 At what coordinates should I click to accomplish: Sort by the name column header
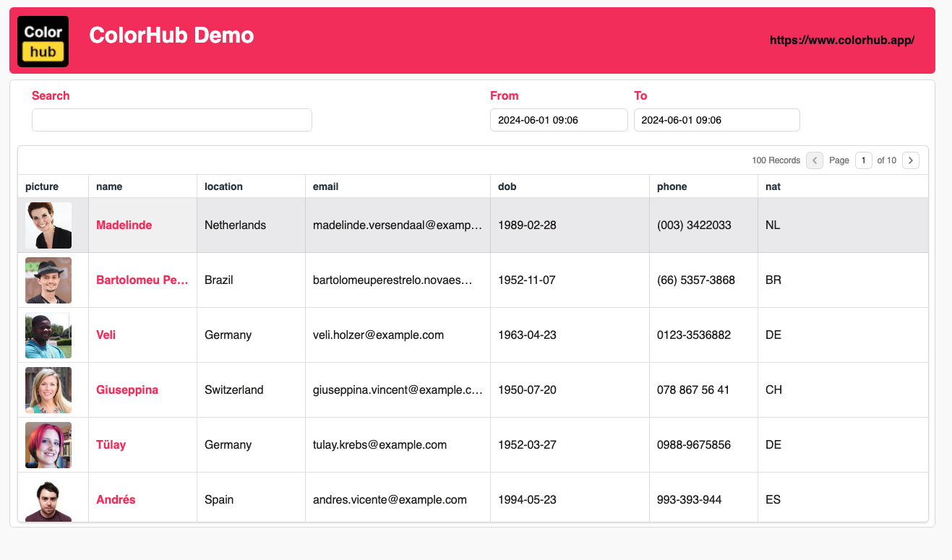pyautogui.click(x=109, y=186)
